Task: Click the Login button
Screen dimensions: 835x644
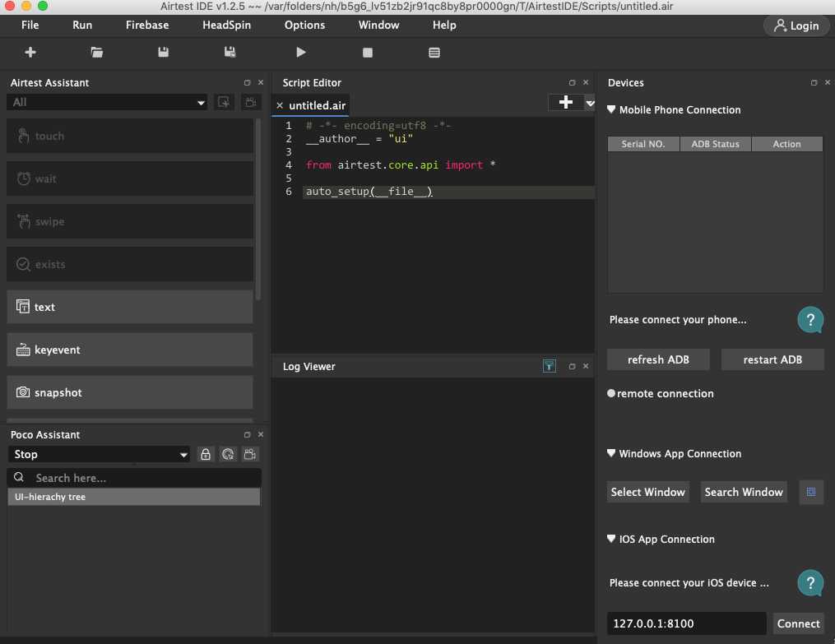Action: tap(796, 25)
